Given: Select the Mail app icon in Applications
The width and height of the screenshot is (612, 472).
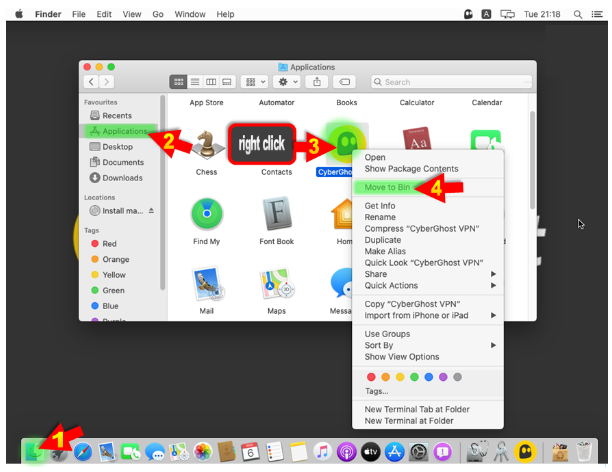Looking at the screenshot, I should pos(206,284).
